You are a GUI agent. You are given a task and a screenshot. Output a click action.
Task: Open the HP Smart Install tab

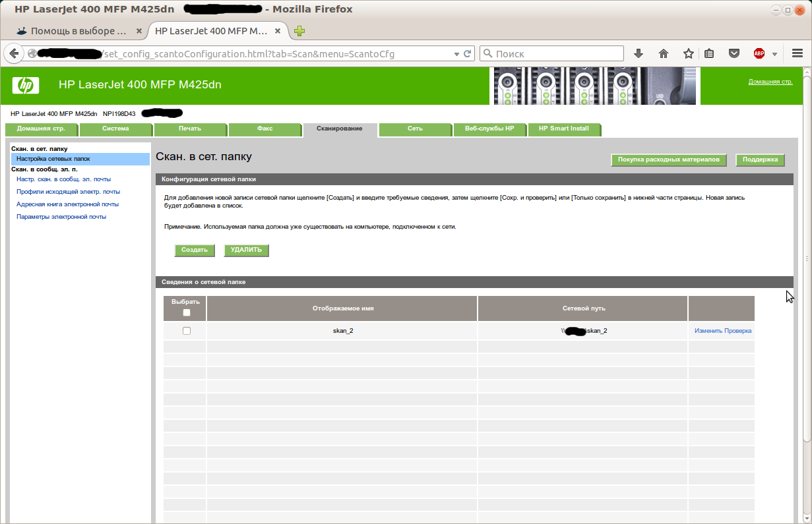564,129
